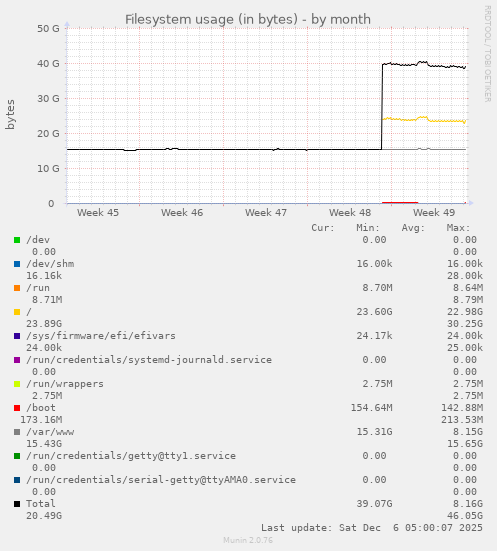
Task: Click the orange /run legend swatch
Action: pos(17,288)
